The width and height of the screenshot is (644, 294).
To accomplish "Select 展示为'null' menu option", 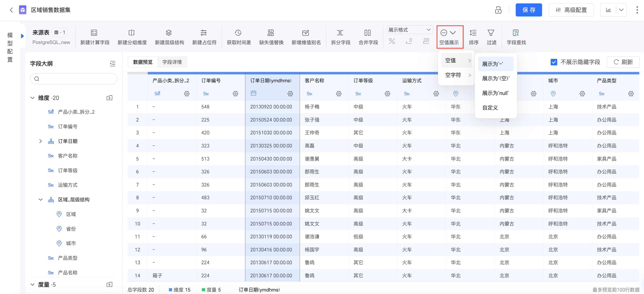I will tap(495, 93).
